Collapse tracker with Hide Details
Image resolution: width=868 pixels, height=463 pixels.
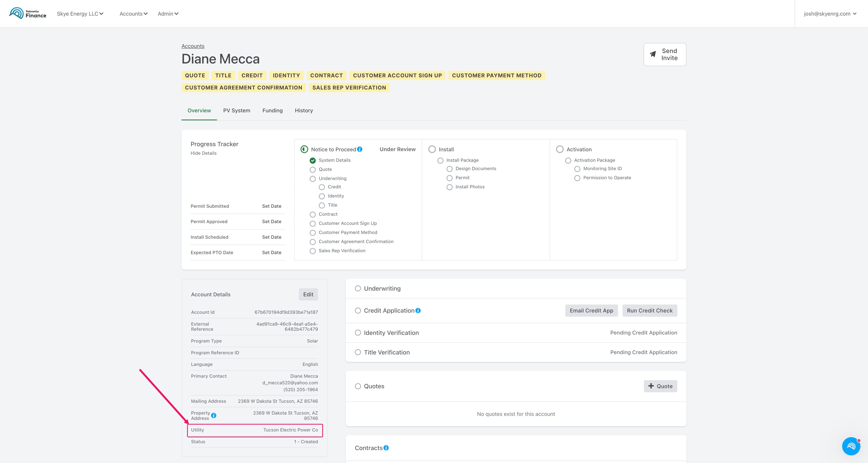(204, 153)
